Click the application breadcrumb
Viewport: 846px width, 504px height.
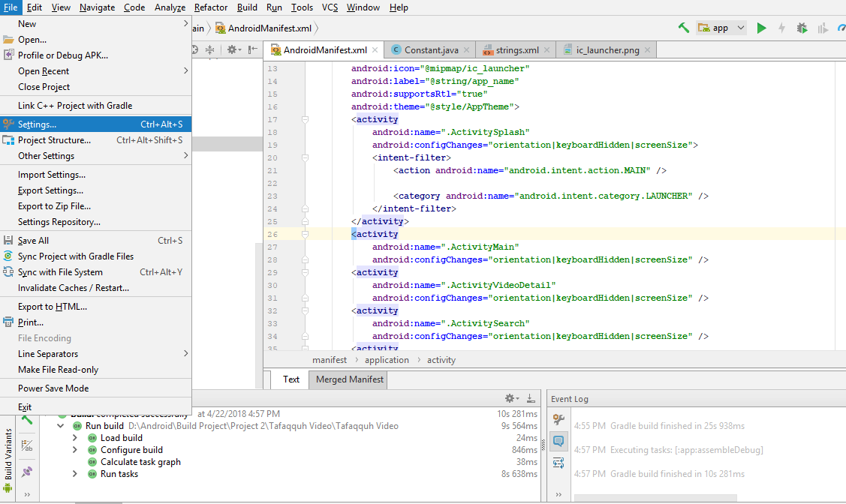coord(387,360)
